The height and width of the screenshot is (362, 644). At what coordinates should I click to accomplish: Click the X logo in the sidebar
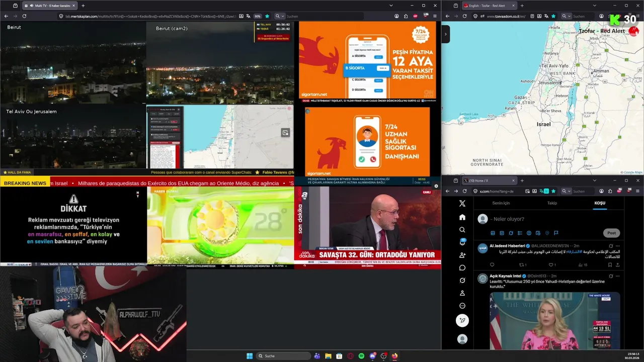[462, 204]
